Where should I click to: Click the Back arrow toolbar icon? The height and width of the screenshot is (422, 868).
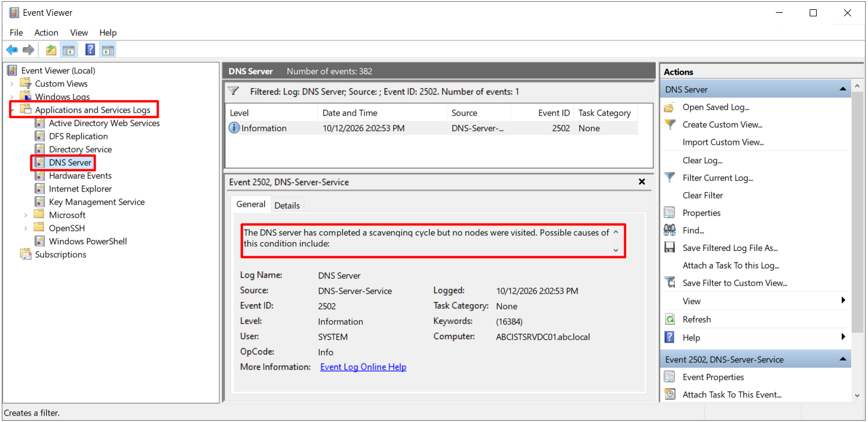coord(12,50)
